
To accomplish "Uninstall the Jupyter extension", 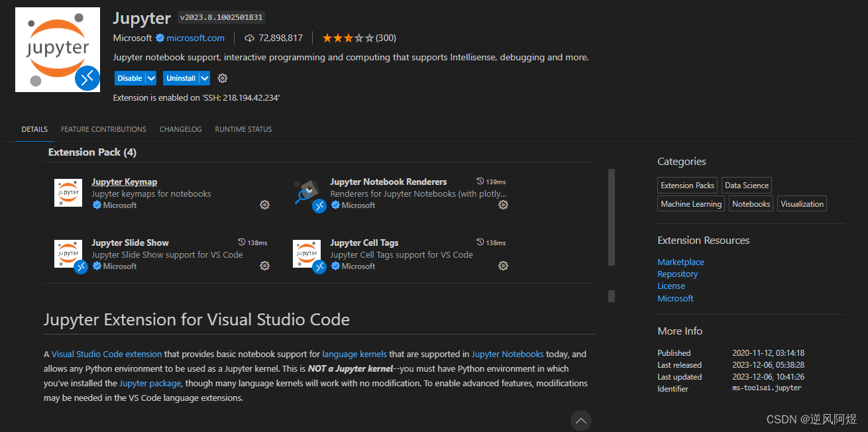I will tap(181, 78).
